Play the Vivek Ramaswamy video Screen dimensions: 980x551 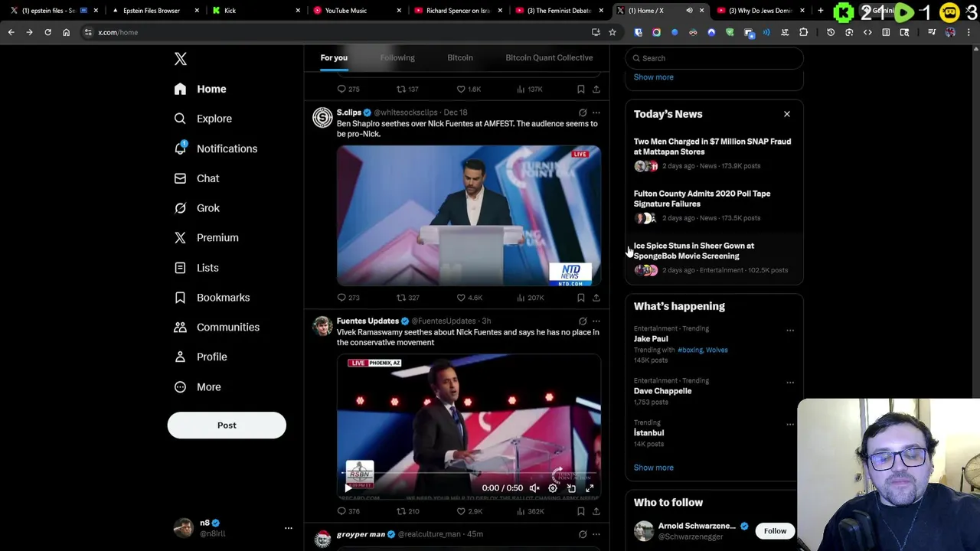point(348,488)
